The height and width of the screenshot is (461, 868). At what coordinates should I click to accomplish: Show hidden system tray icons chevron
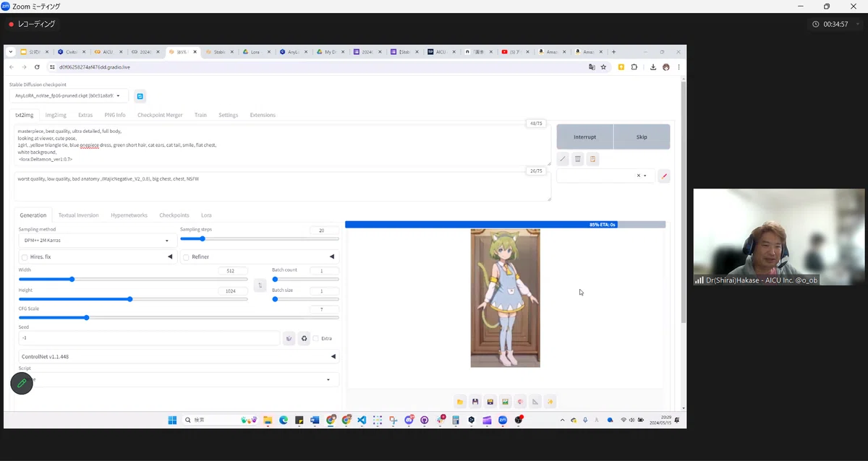click(x=563, y=420)
